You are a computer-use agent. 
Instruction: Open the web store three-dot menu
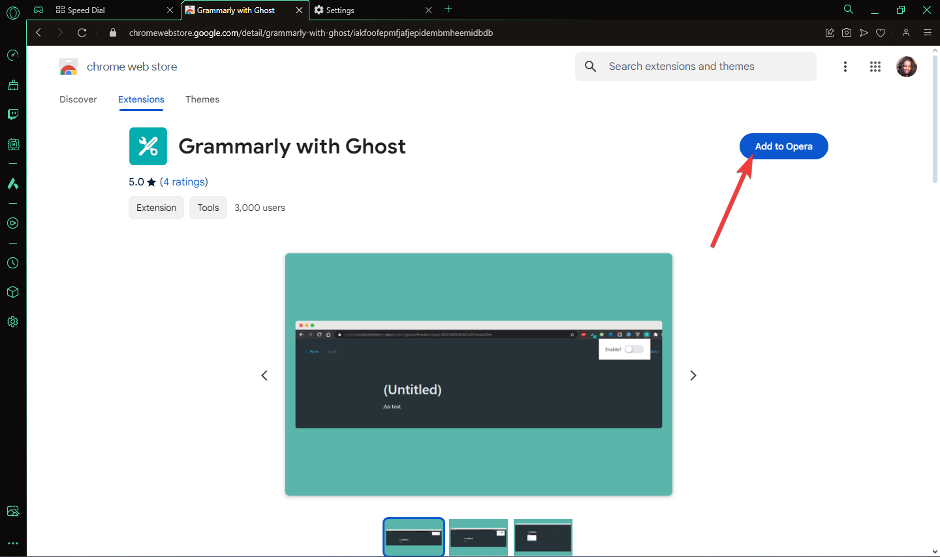click(845, 67)
